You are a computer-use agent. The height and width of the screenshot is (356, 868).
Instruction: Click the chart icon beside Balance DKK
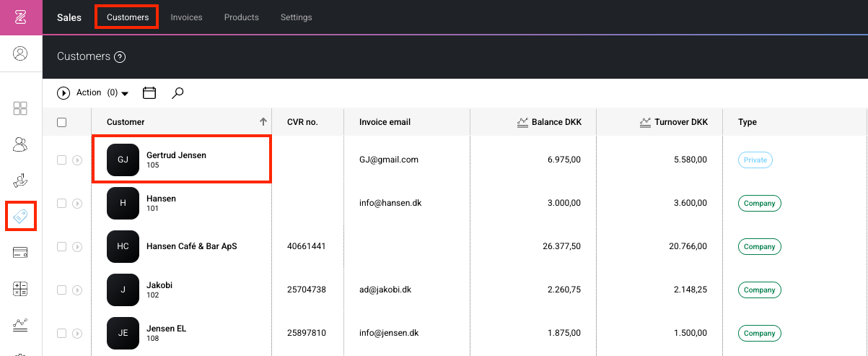(x=524, y=123)
